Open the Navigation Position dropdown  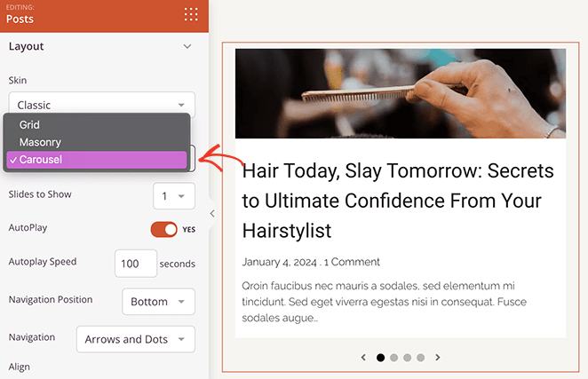pyautogui.click(x=157, y=302)
